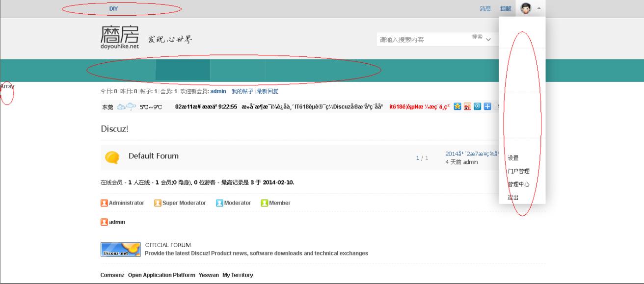
Task: Click the yellow Super Moderator group icon
Action: point(158,203)
